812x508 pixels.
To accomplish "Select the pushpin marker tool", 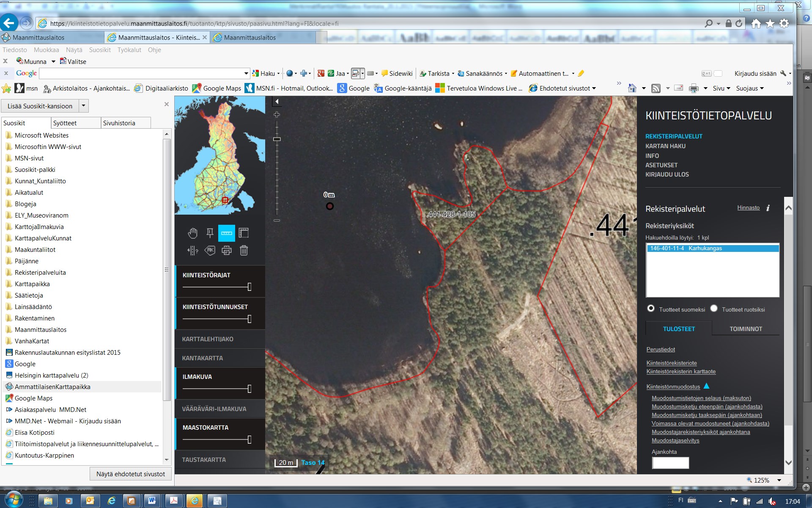I will [210, 233].
